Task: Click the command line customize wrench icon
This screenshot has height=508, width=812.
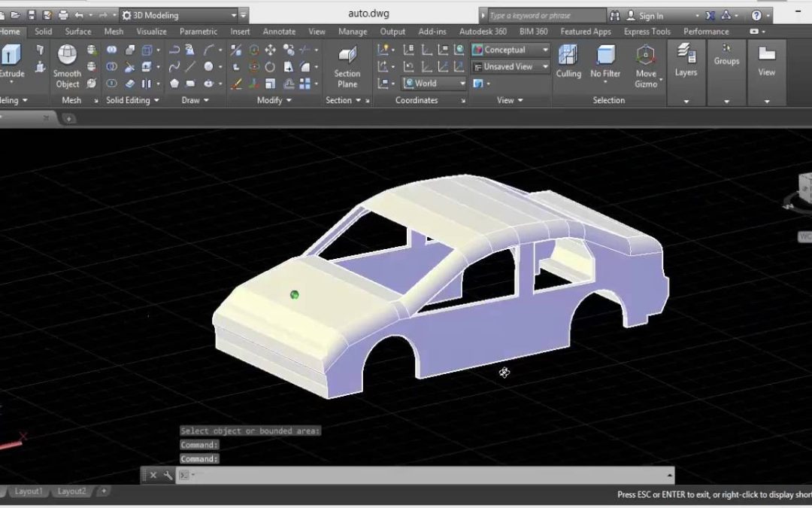Action: point(168,475)
